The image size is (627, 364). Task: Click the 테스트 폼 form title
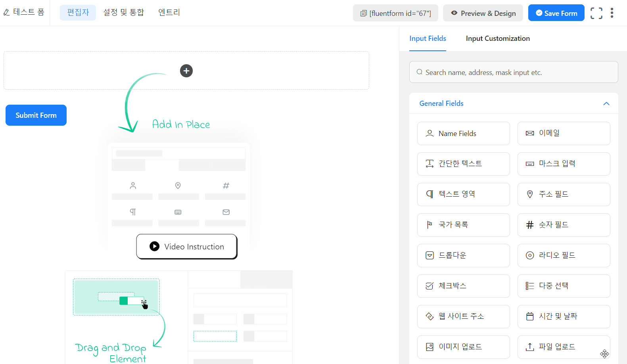[29, 12]
